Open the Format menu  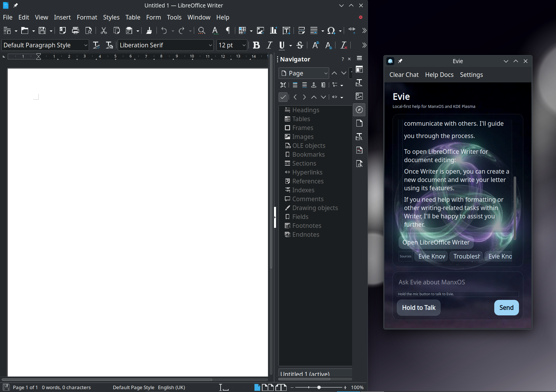[x=87, y=17]
